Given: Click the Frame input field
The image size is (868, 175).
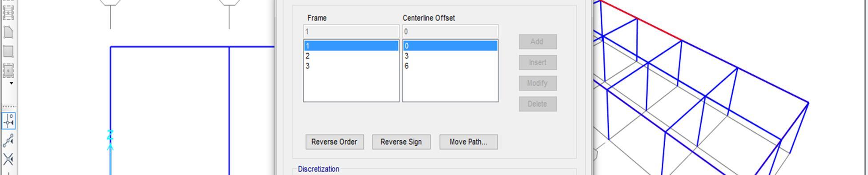Looking at the screenshot, I should (351, 32).
